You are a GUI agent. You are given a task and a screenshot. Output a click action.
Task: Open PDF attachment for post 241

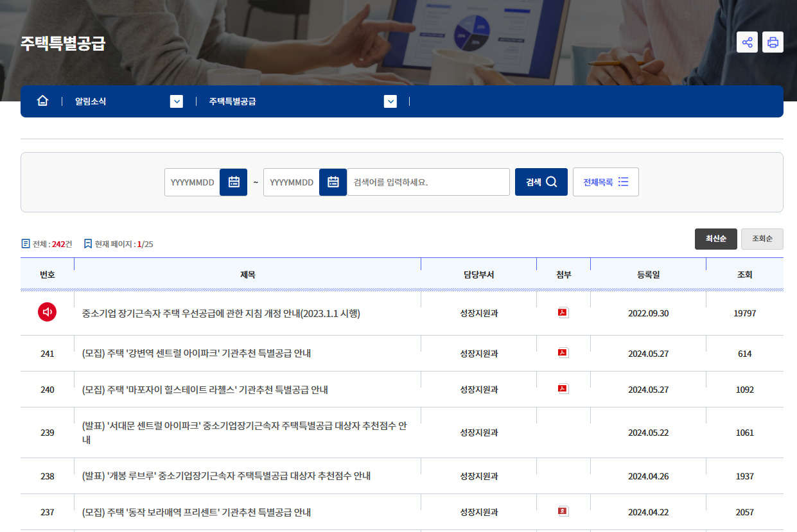pyautogui.click(x=563, y=353)
